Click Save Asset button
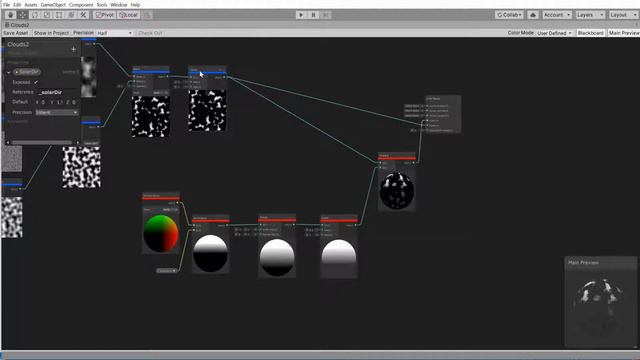The image size is (640, 360). [x=16, y=33]
